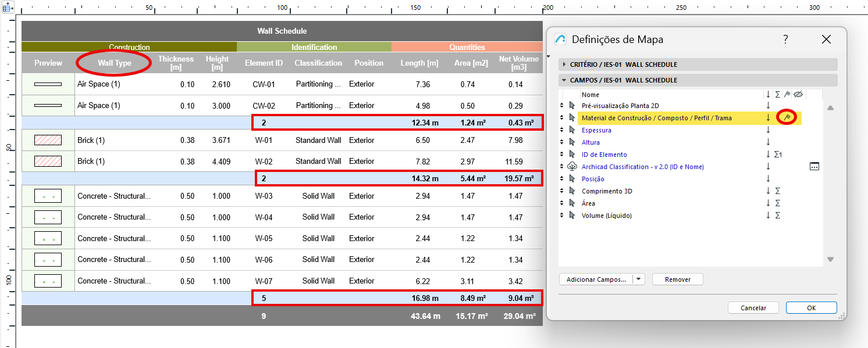868x348 pixels.
Task: Click the scroll up arrow in fields list
Action: [831, 107]
